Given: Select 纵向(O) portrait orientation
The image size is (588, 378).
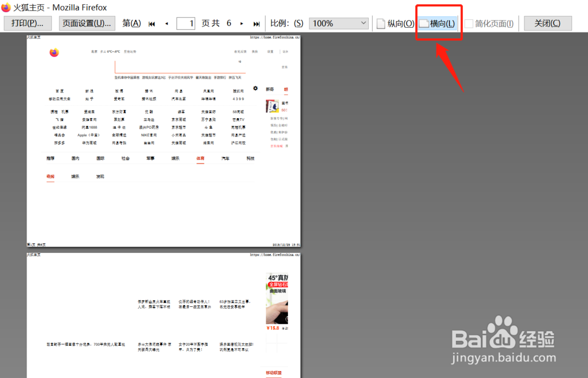Looking at the screenshot, I should pyautogui.click(x=395, y=24).
